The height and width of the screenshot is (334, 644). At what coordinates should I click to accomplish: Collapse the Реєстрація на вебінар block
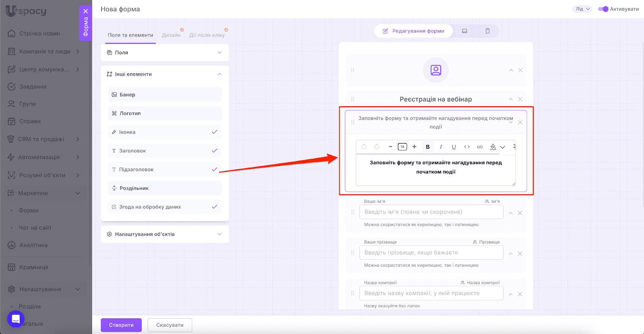[x=511, y=99]
